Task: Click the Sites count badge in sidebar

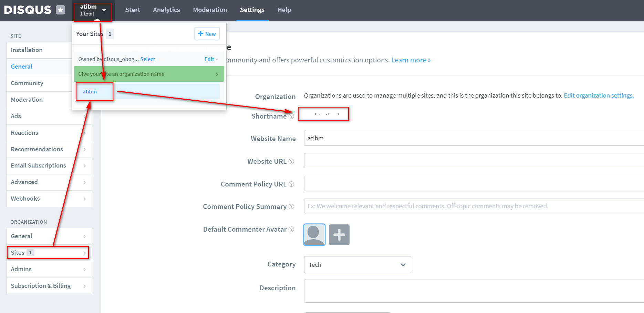Action: pyautogui.click(x=30, y=253)
